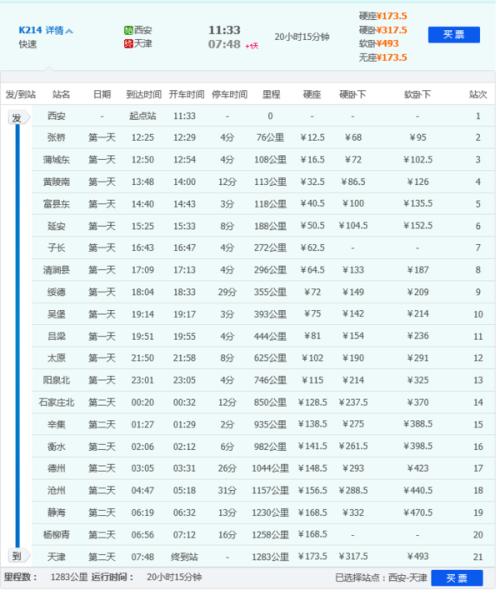Click the top 买票 buy ticket button
This screenshot has width=500, height=595.
(454, 35)
